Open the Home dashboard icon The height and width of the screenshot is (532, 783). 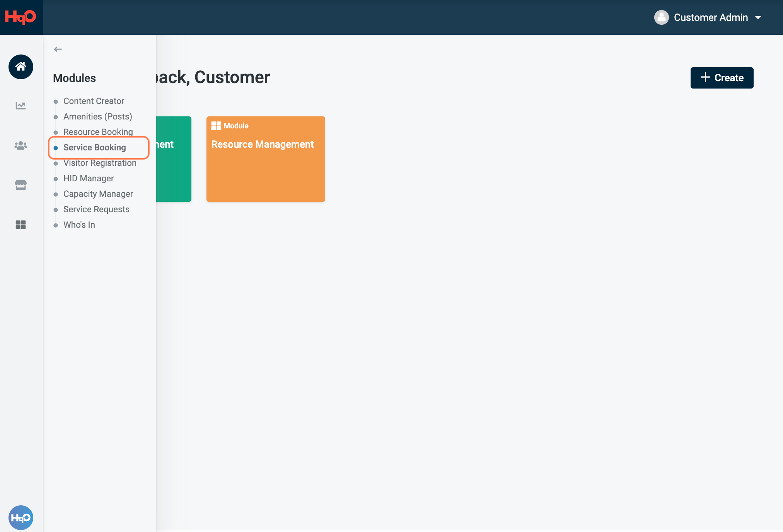pyautogui.click(x=21, y=67)
